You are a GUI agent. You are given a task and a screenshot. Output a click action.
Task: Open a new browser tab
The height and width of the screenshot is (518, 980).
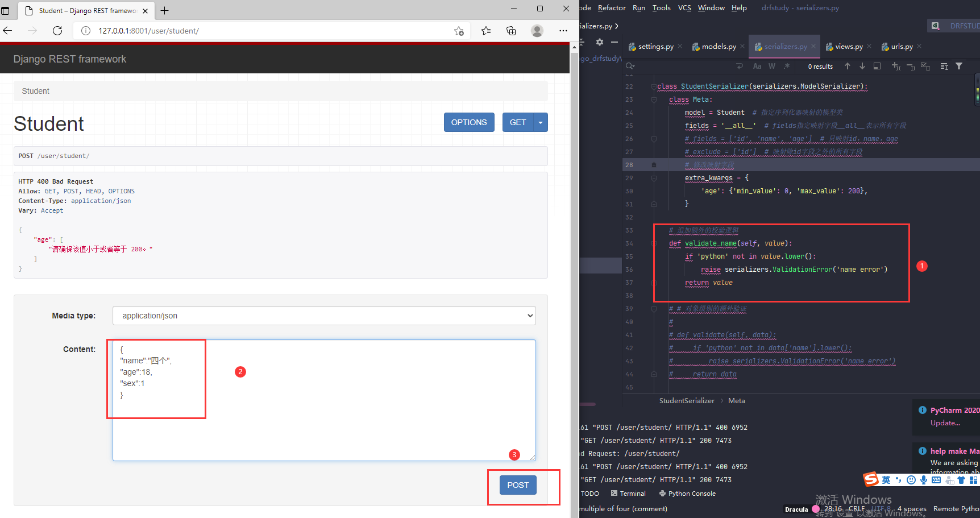tap(165, 10)
